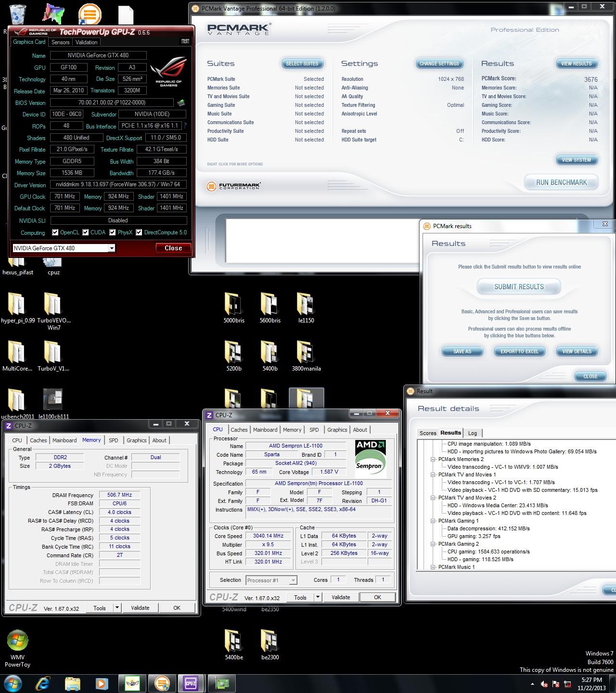This screenshot has width=616, height=693.
Task: Toggle the OpenCL checkbox in GPU-Z
Action: pos(55,232)
